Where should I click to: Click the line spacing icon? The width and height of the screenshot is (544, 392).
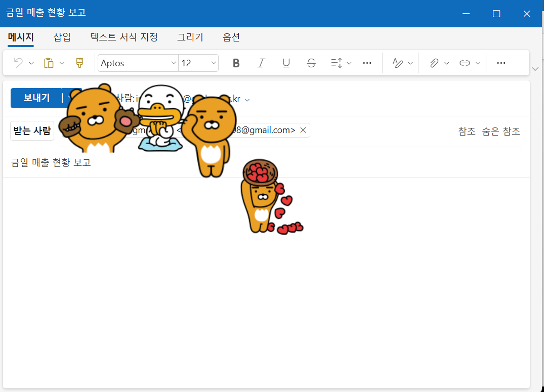click(x=336, y=63)
